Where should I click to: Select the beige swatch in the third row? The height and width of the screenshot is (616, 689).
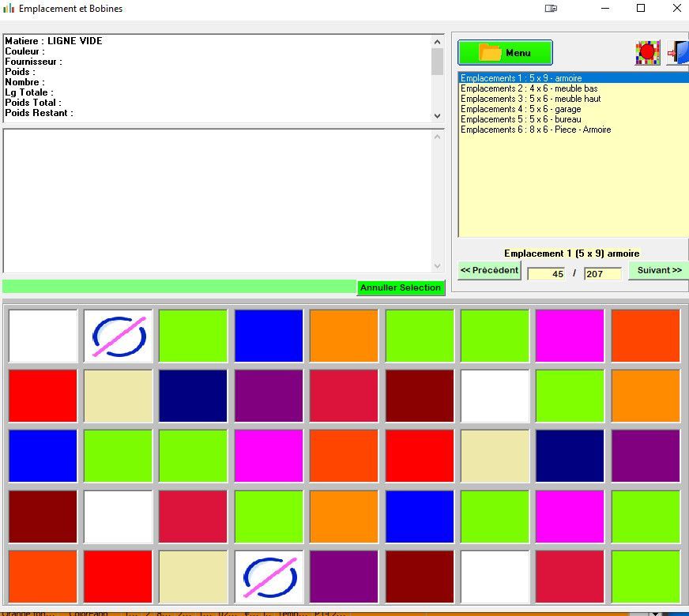[495, 456]
